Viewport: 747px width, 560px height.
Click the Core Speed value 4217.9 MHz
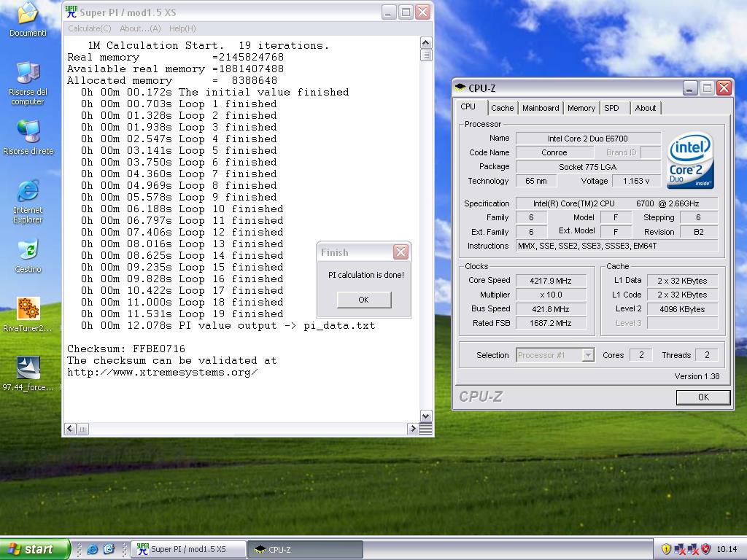point(551,281)
